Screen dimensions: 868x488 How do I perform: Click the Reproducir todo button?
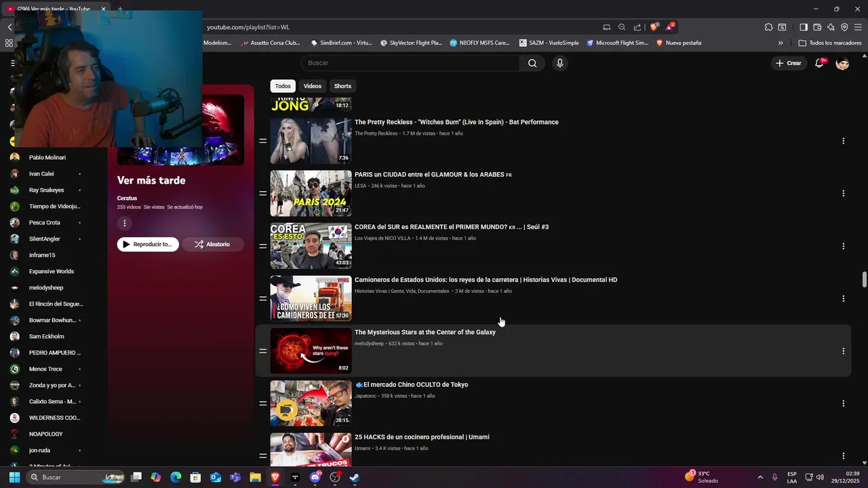pos(148,244)
